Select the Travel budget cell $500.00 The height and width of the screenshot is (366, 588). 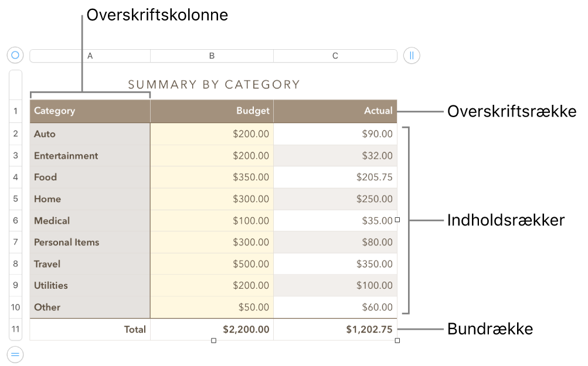point(212,264)
